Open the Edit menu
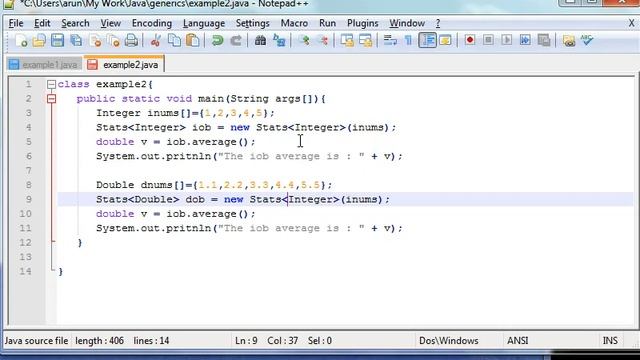The height and width of the screenshot is (360, 640). pos(42,23)
